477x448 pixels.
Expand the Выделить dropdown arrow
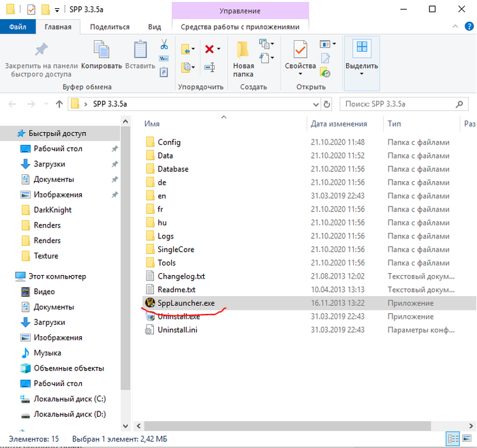click(x=362, y=74)
